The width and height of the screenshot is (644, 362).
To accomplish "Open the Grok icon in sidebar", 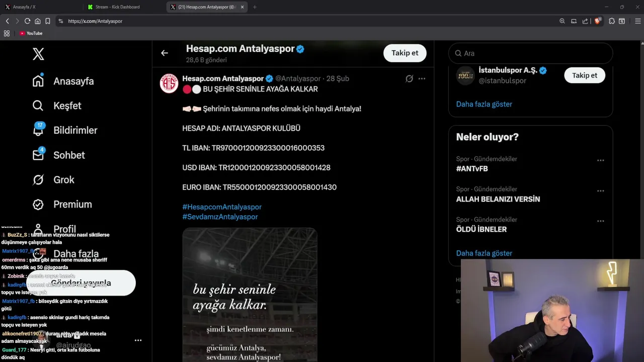I will tap(38, 179).
